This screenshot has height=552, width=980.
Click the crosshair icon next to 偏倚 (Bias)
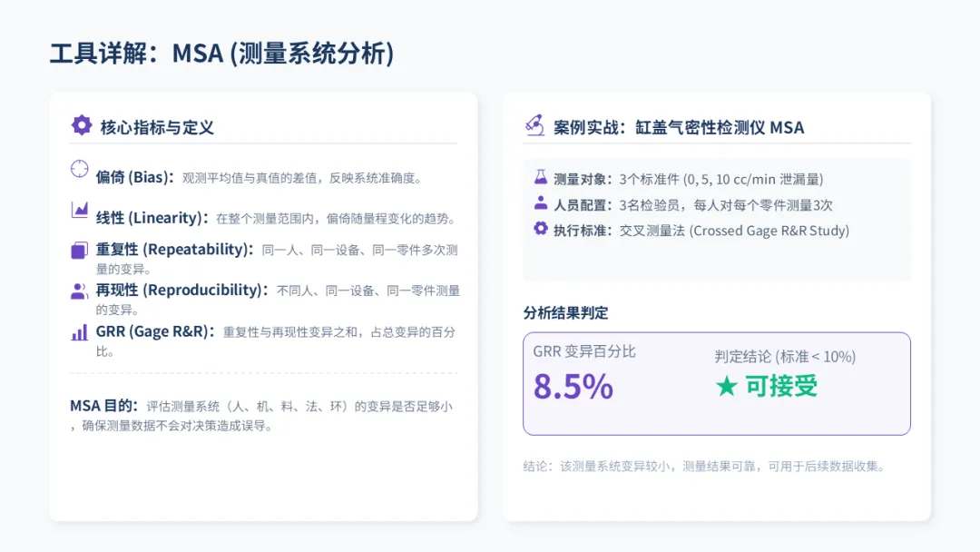pos(80,170)
